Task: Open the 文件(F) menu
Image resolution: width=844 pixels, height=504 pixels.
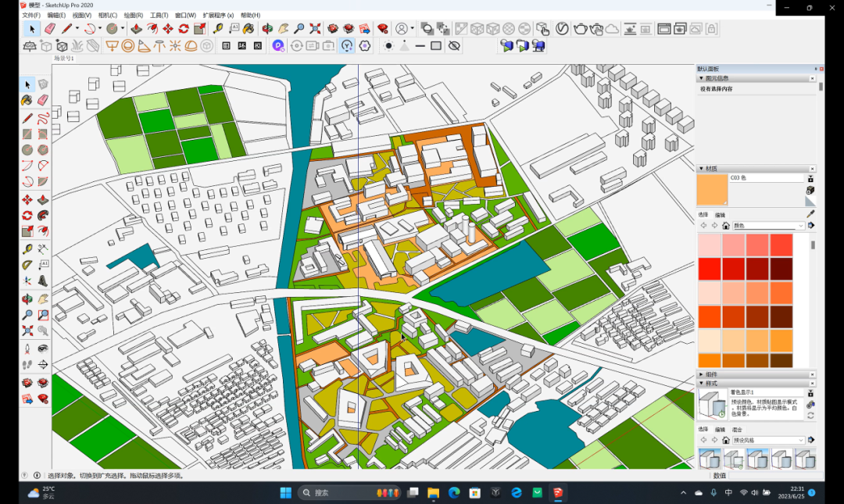Action: 31,15
